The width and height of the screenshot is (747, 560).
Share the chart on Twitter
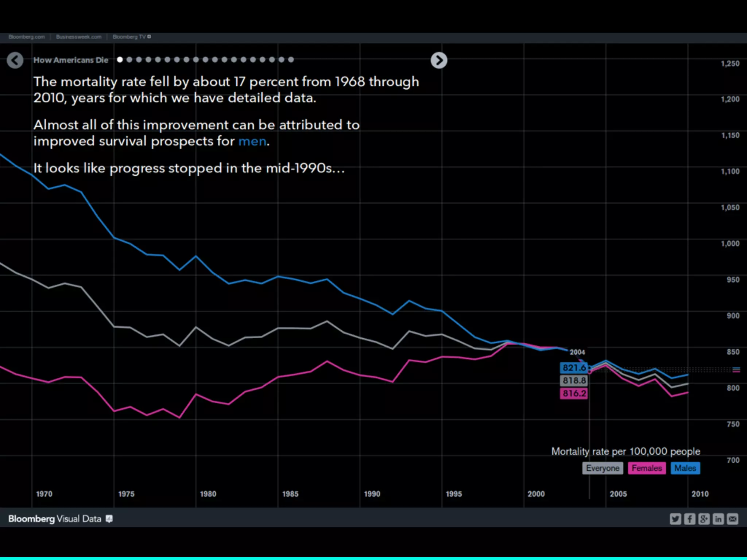[675, 519]
